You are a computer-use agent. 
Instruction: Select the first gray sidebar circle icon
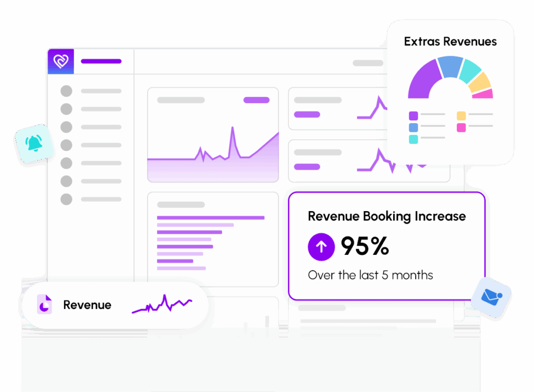pos(66,91)
